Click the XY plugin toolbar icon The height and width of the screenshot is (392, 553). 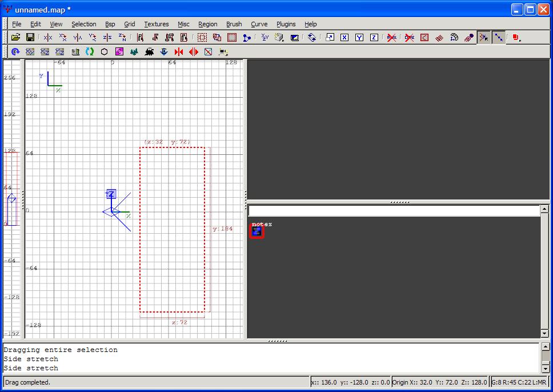click(30, 52)
